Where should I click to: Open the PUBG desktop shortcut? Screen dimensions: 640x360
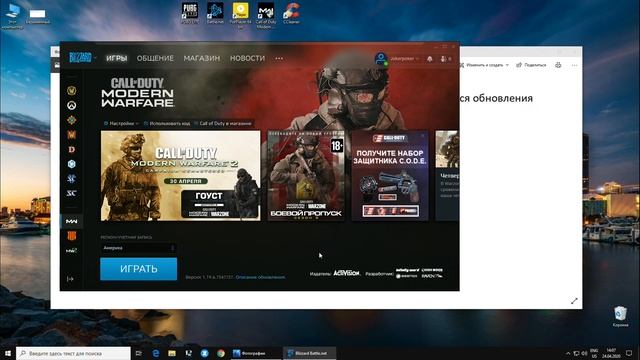tap(190, 13)
